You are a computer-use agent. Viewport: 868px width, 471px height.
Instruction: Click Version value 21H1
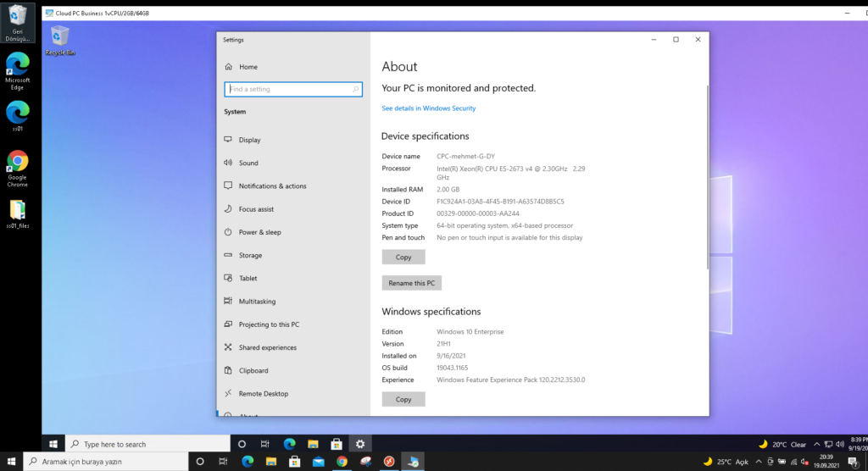[443, 344]
